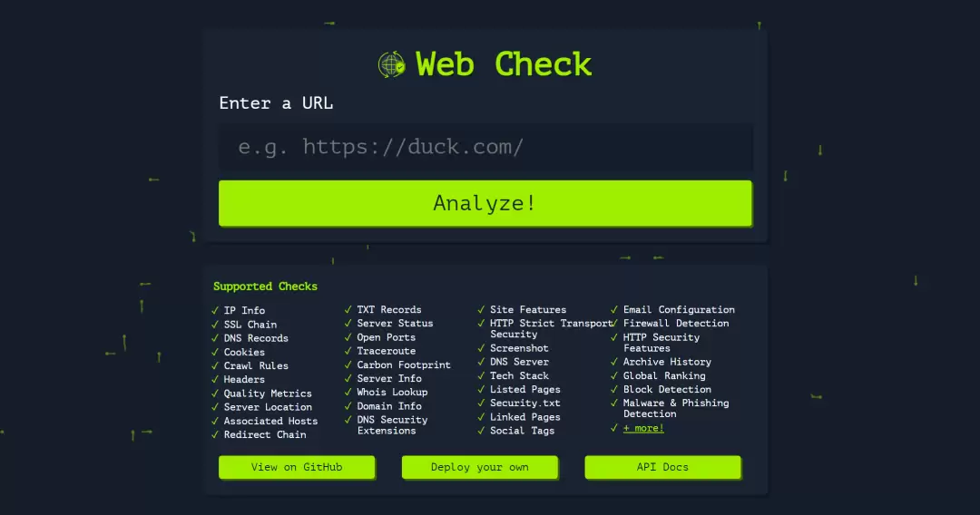
Task: Click the 'DNS Security Extensions' list item
Action: click(392, 425)
